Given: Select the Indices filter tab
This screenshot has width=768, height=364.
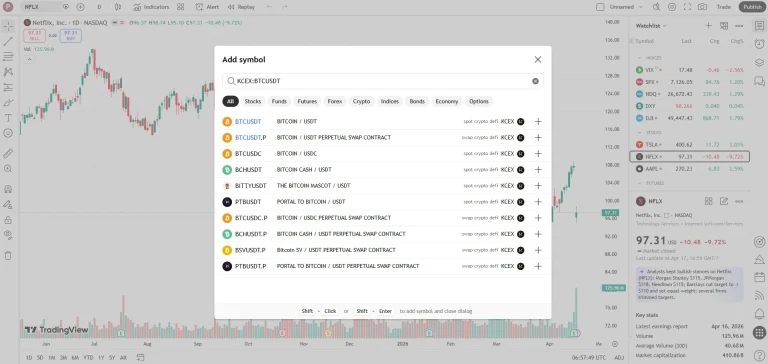Looking at the screenshot, I should pos(390,101).
